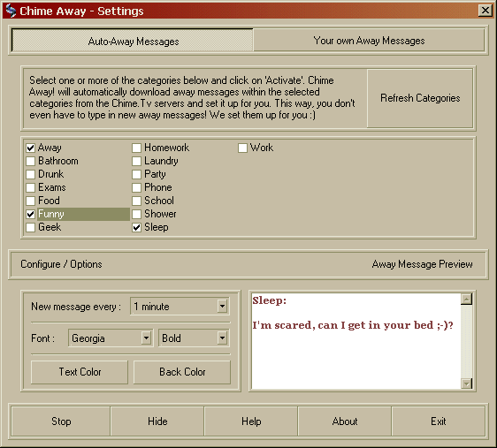This screenshot has width=497, height=448.
Task: Enable the Bathroom category
Action: 30,161
